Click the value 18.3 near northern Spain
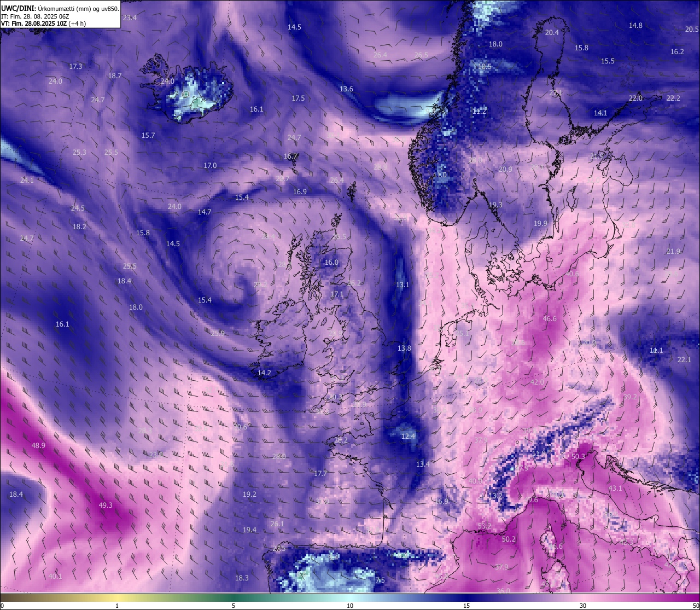 pos(242,578)
